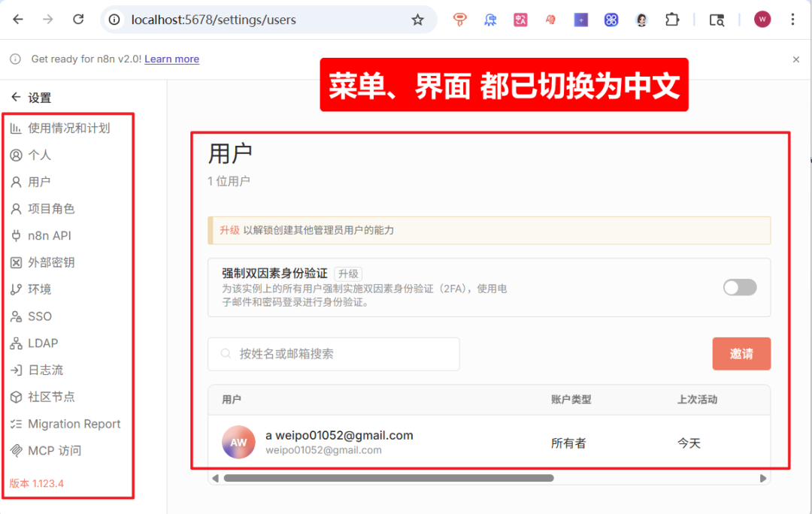
Task: Open the Learn more link
Action: point(171,59)
